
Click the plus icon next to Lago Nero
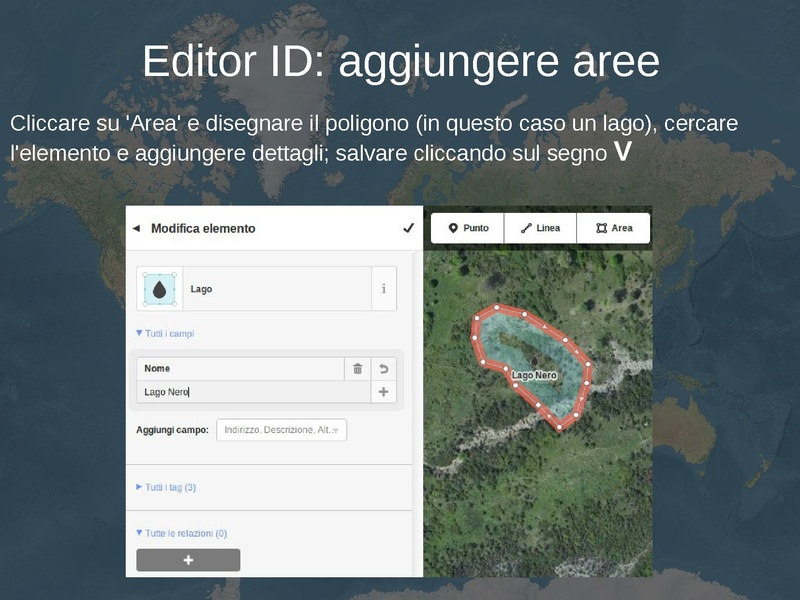[x=383, y=393]
